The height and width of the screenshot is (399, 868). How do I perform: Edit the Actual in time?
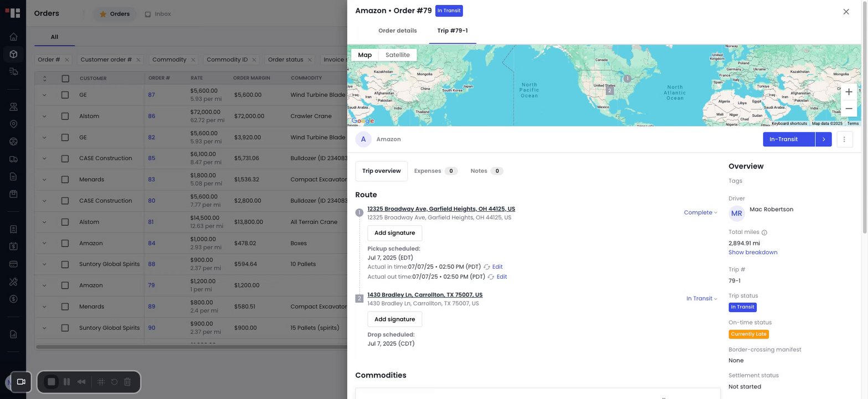coord(497,267)
